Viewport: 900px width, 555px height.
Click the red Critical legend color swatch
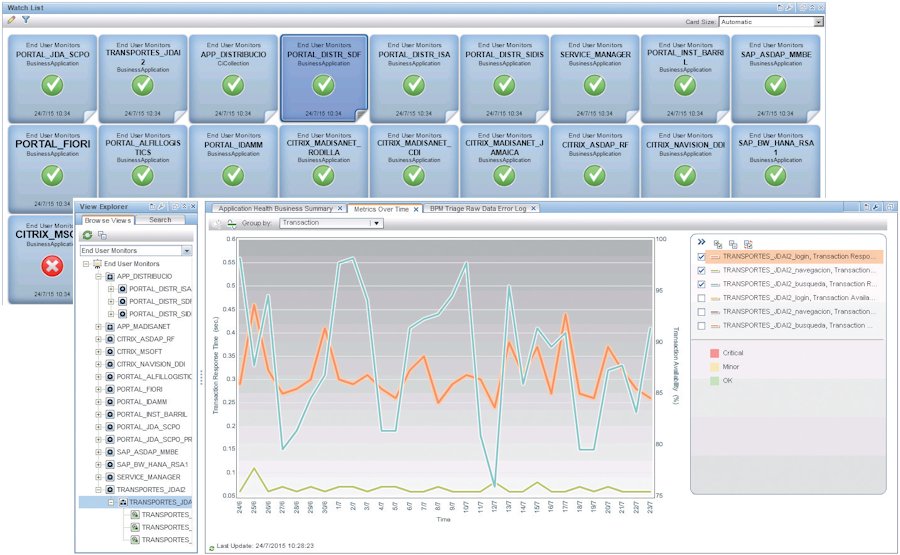point(714,353)
